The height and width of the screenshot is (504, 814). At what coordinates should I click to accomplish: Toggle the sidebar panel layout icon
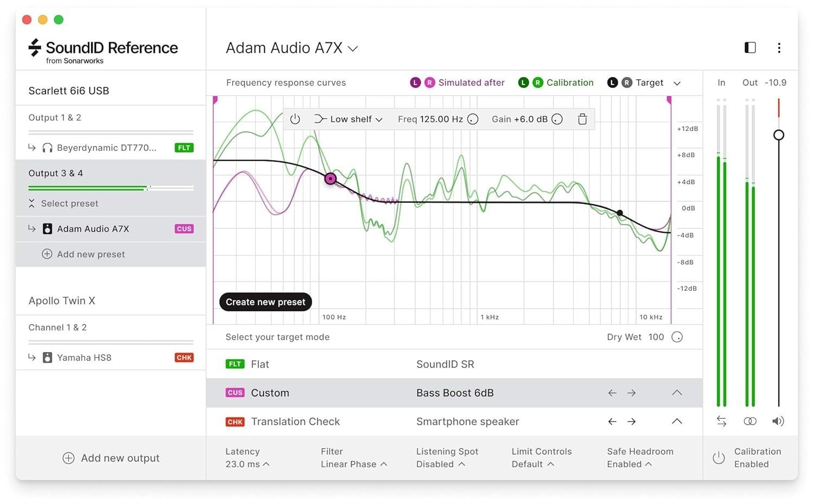750,48
